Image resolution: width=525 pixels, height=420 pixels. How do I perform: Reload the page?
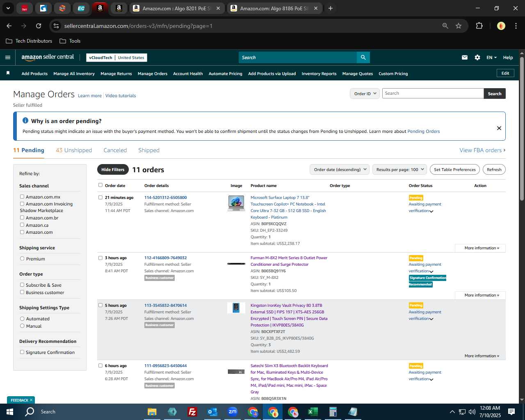coord(39,26)
